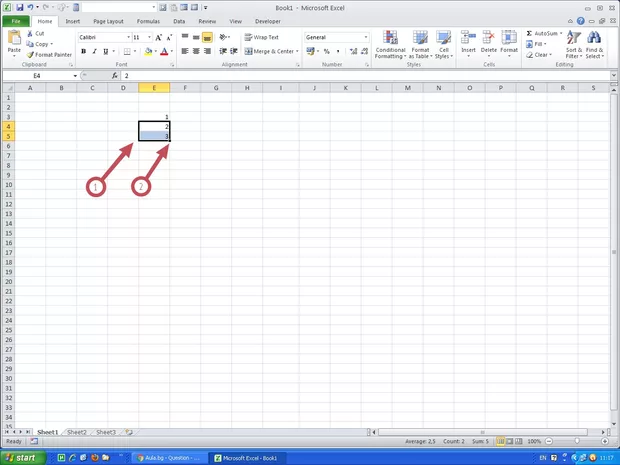Click the Format Painter brush
Screen dimensions: 620x465
[x=30, y=55]
